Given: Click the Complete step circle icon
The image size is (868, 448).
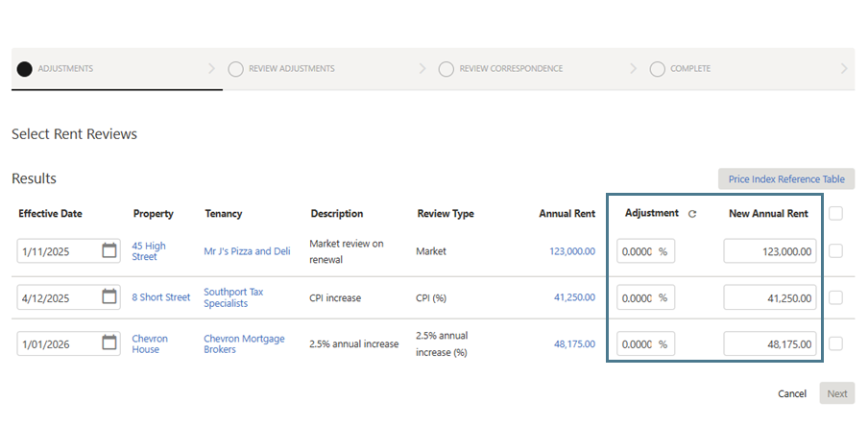Looking at the screenshot, I should (x=657, y=69).
